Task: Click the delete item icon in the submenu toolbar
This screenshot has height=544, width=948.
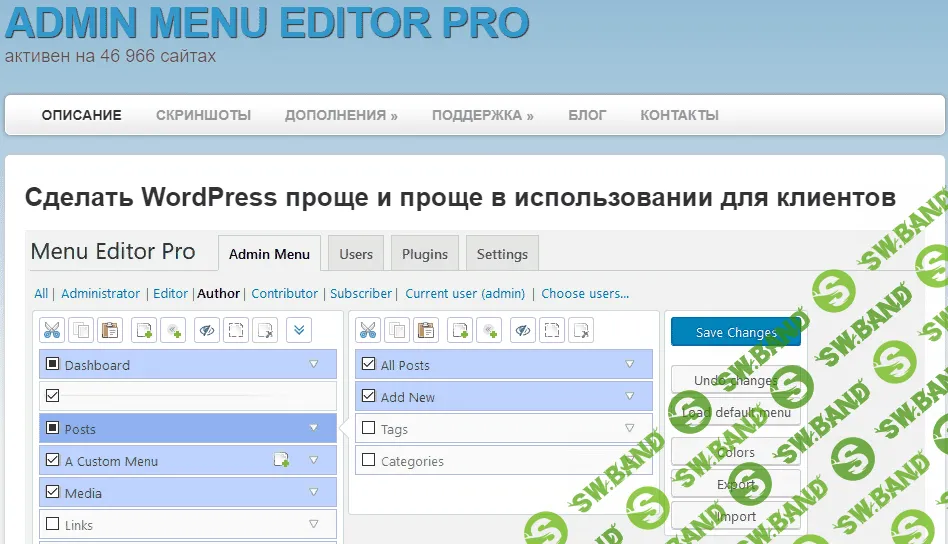Action: point(580,331)
